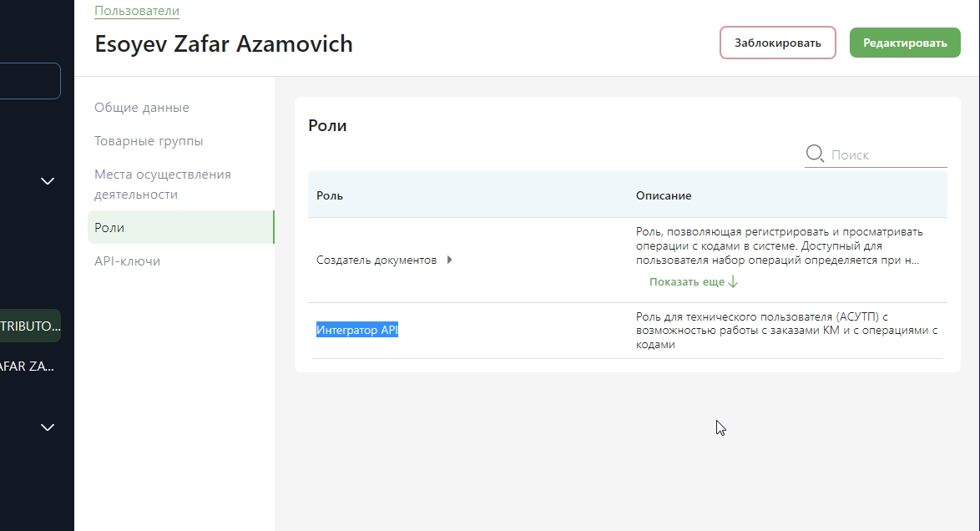This screenshot has width=980, height=531.
Task: Select the Интегратор API role row
Action: (357, 330)
